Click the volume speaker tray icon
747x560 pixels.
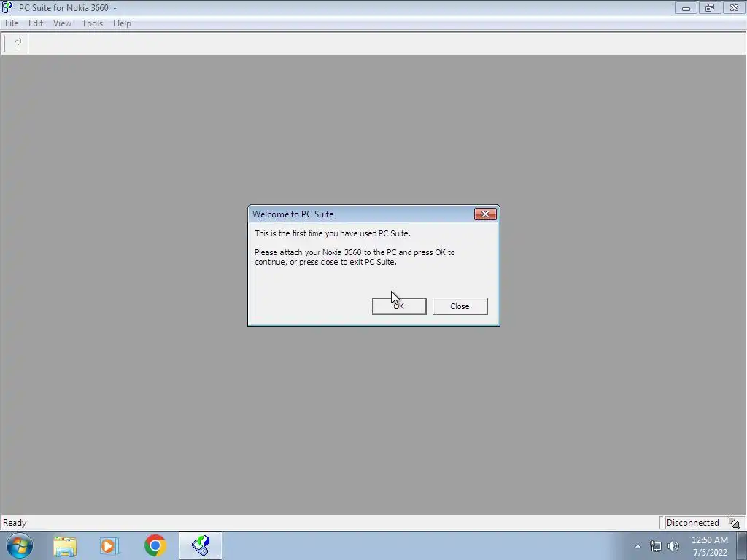click(x=673, y=546)
